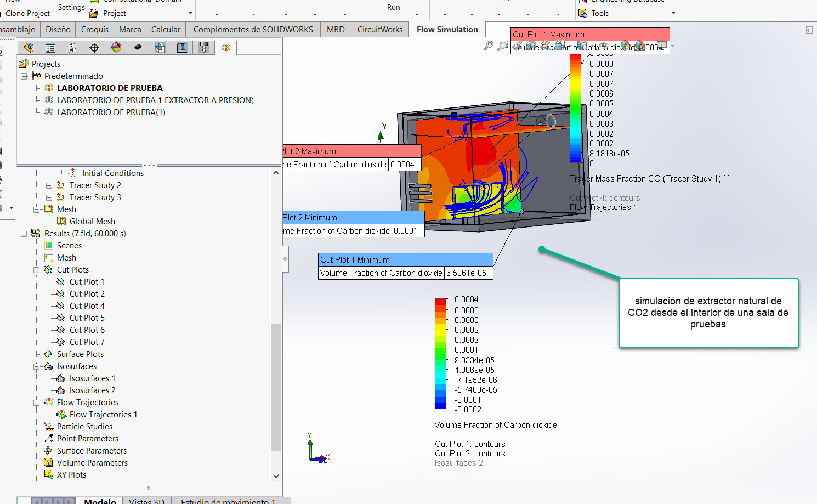817x504 pixels.
Task: Collapse the task pane with top-right arrow
Action: click(809, 30)
